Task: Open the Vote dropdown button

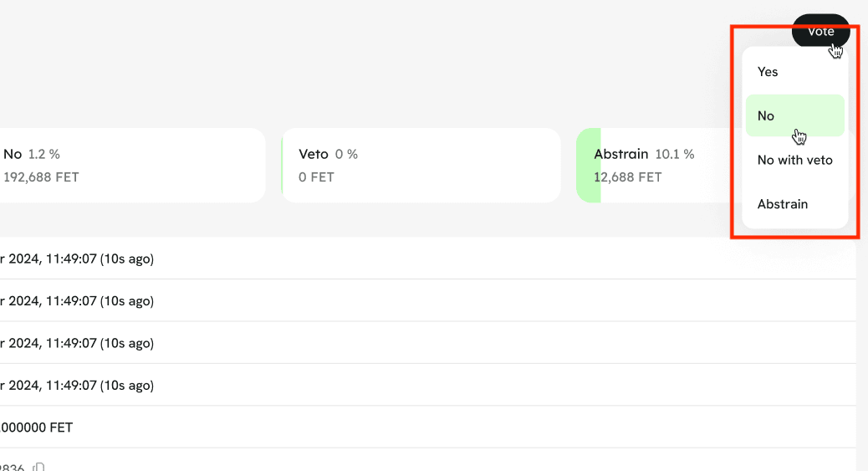Action: (x=820, y=31)
